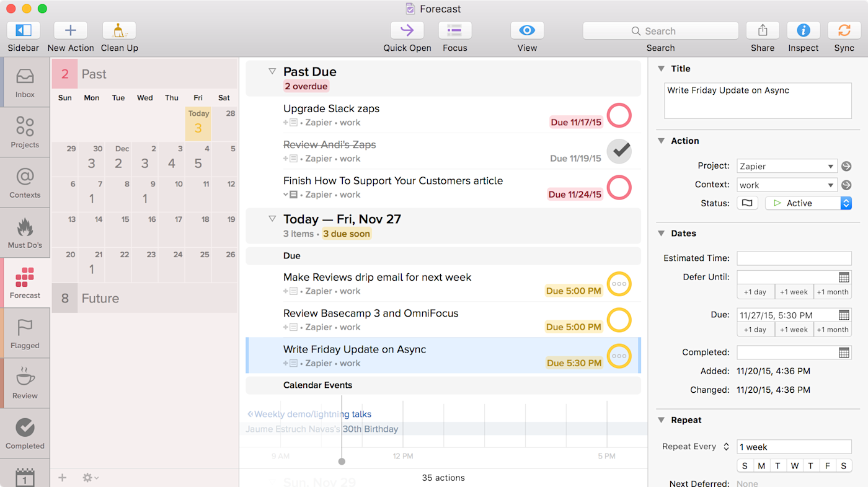Collapse the Today — Fri, Nov 27 section
This screenshot has height=487, width=868.
[272, 218]
